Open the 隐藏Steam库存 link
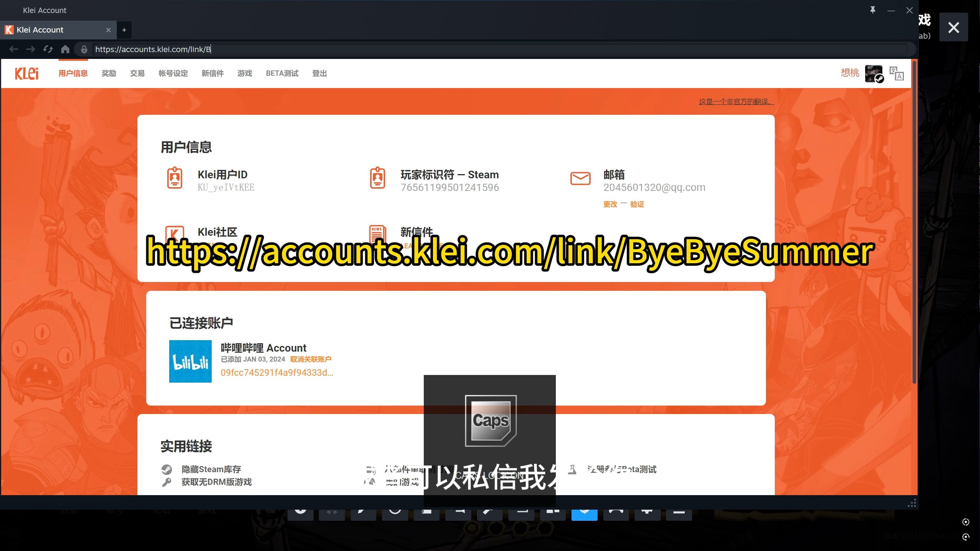The image size is (980, 551). 211,469
